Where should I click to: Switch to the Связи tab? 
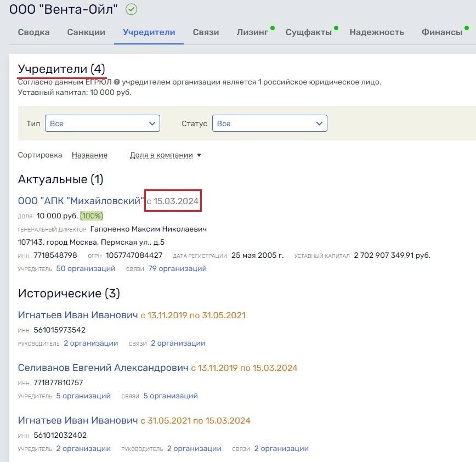(x=206, y=32)
